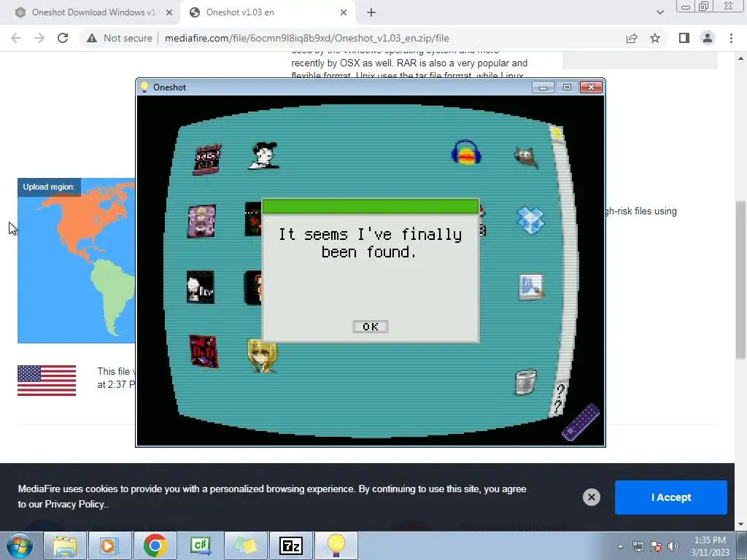
Task: Click the United States flag image
Action: pyautogui.click(x=47, y=381)
